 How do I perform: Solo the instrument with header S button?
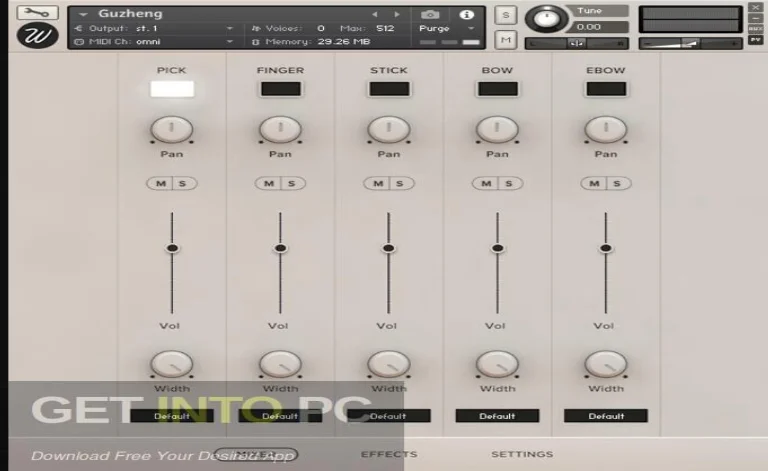click(x=506, y=15)
